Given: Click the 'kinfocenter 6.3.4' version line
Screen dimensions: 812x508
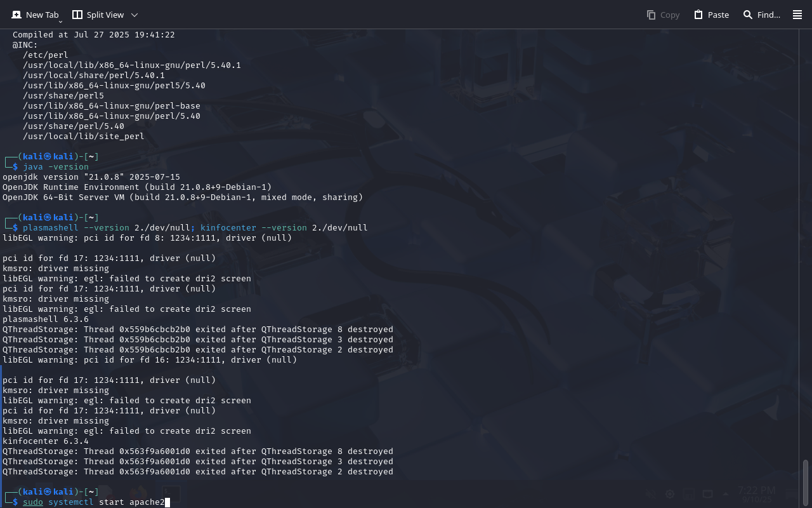Looking at the screenshot, I should (x=46, y=441).
